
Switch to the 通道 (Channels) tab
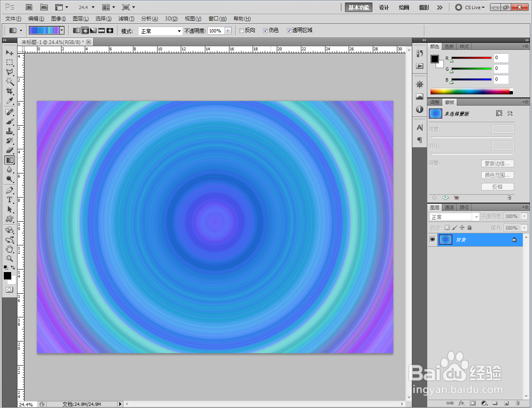(x=449, y=208)
